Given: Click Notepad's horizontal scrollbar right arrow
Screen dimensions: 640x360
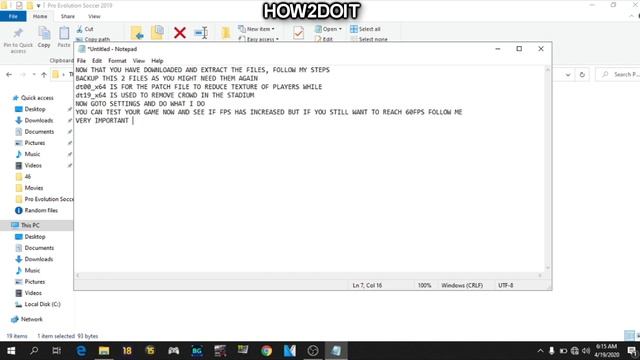Looking at the screenshot, I should click(x=540, y=276).
